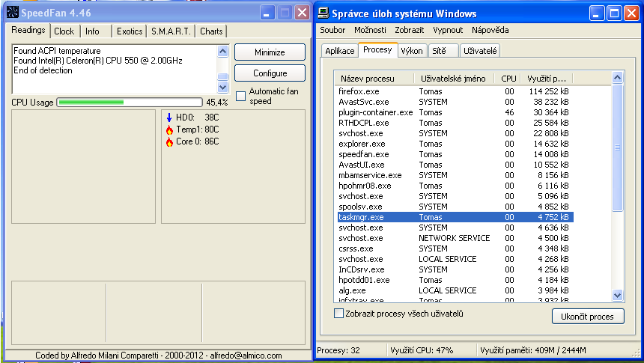Viewport: 644px width, 363px height.
Task: Switch to the S.M.A.R.T. tab
Action: [x=171, y=31]
